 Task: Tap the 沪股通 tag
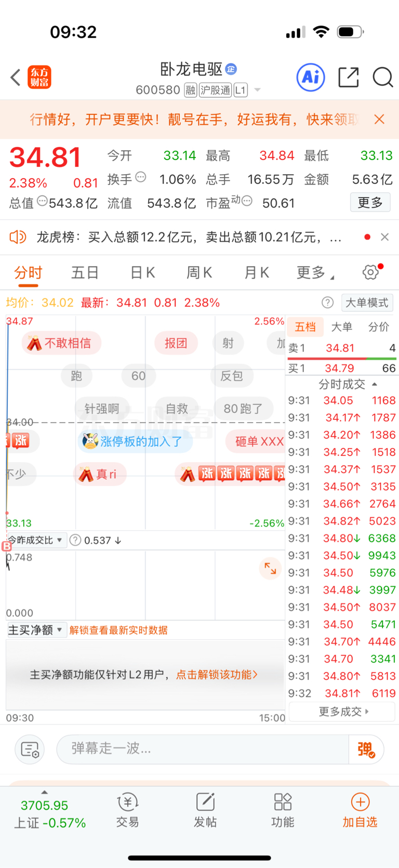(x=216, y=90)
